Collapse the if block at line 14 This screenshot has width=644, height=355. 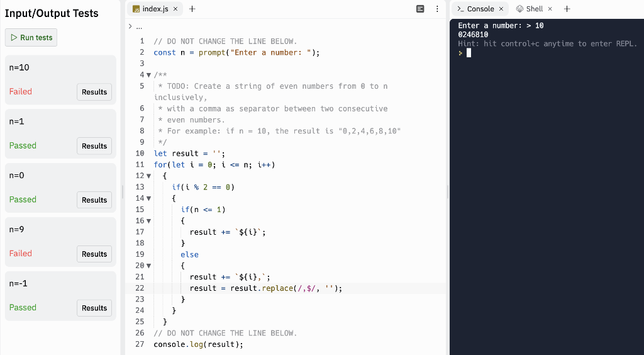click(x=148, y=198)
